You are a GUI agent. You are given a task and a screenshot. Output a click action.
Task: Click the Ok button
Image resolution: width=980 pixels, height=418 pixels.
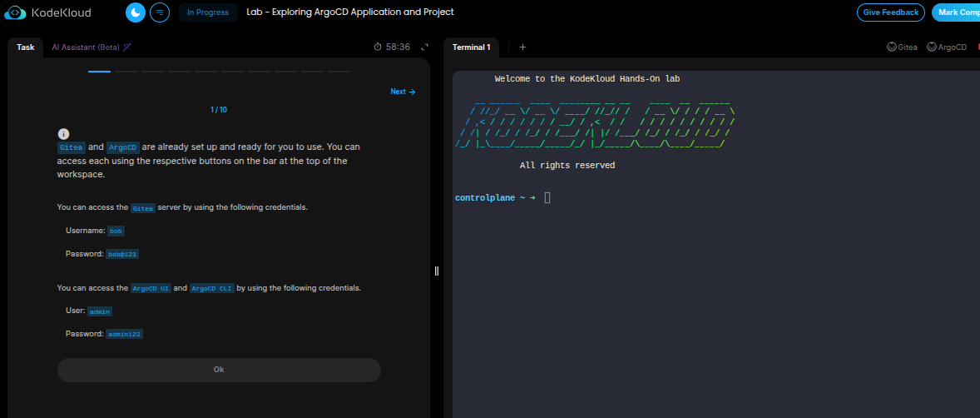[219, 370]
